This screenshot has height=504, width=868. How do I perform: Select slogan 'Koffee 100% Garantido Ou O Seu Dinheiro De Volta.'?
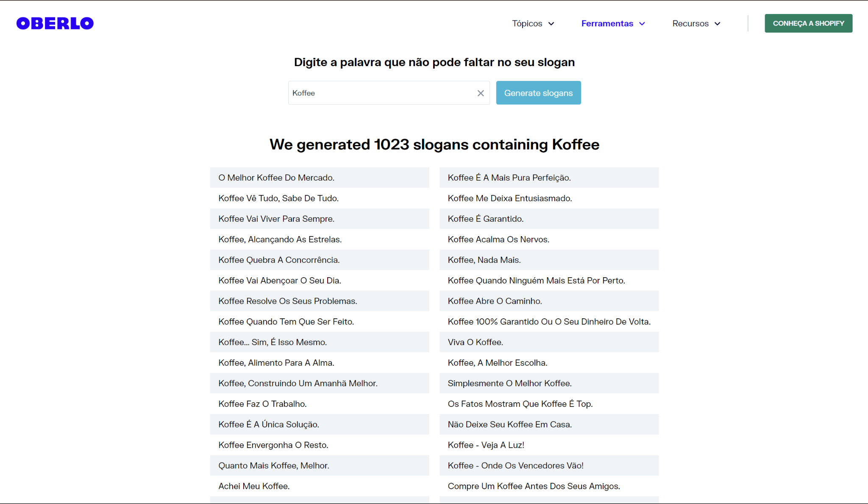coord(549,322)
